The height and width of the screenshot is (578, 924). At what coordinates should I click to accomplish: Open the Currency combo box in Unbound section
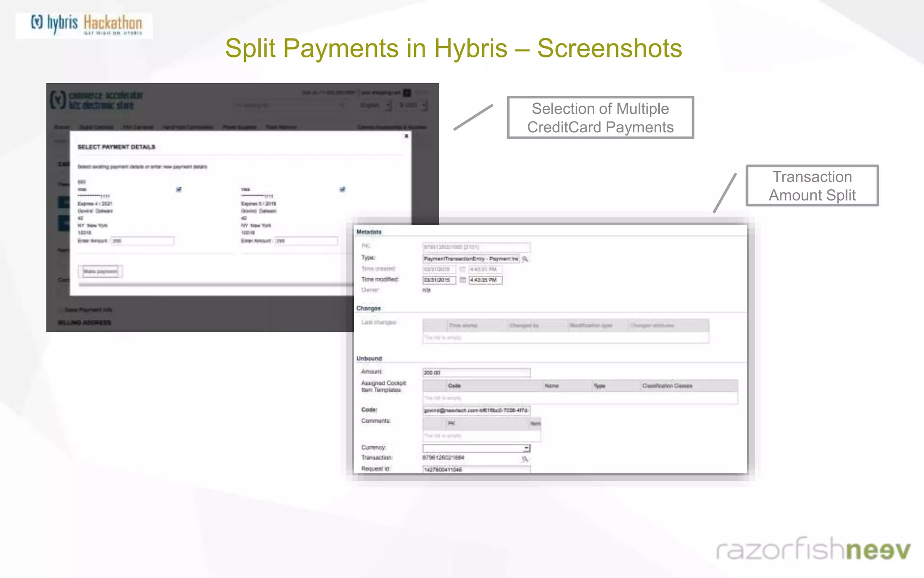tap(476, 448)
